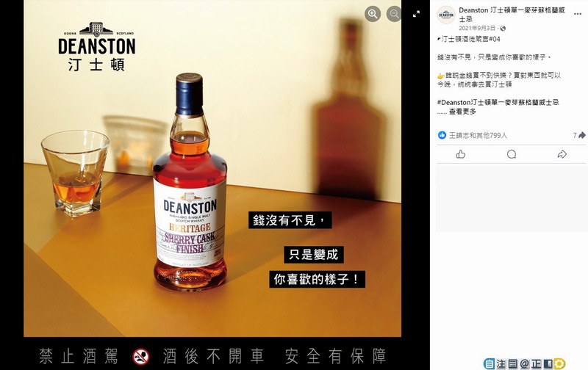
Task: Click the 正 input method icon
Action: [536, 363]
